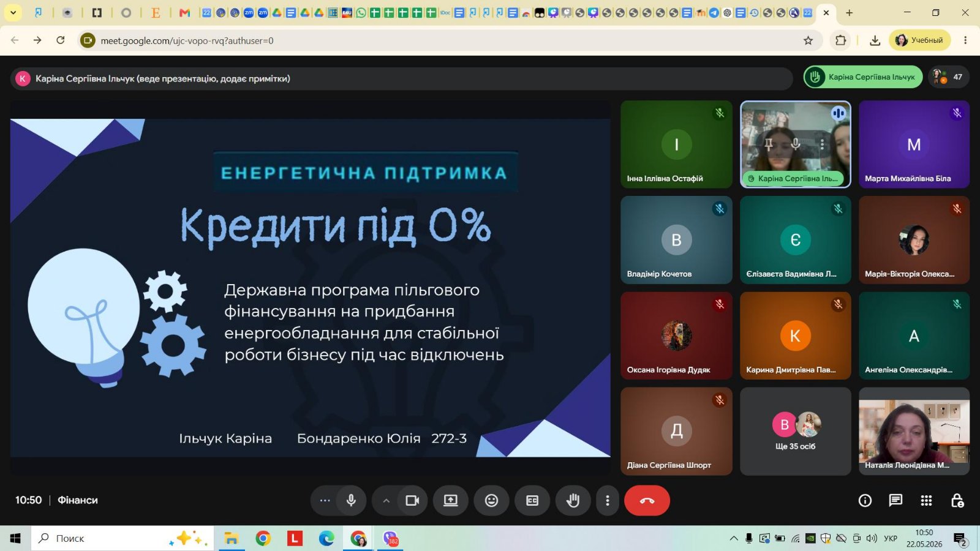
Task: Switch the keyboard language УКР indicator
Action: click(x=891, y=538)
